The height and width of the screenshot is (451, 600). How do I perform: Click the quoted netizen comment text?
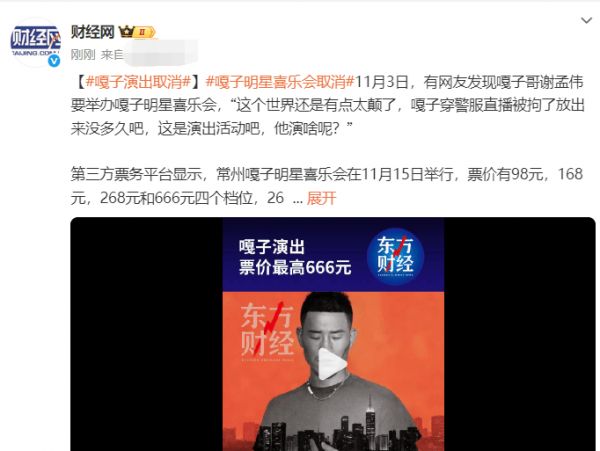point(327,116)
